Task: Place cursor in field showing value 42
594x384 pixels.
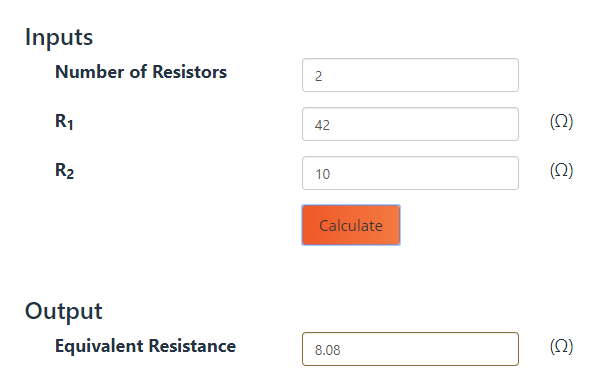Action: 410,124
